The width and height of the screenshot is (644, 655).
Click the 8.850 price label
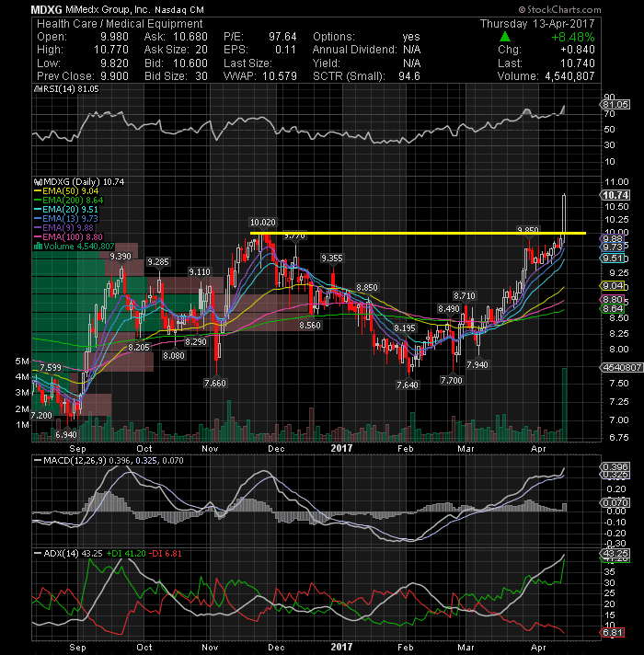pos(367,287)
